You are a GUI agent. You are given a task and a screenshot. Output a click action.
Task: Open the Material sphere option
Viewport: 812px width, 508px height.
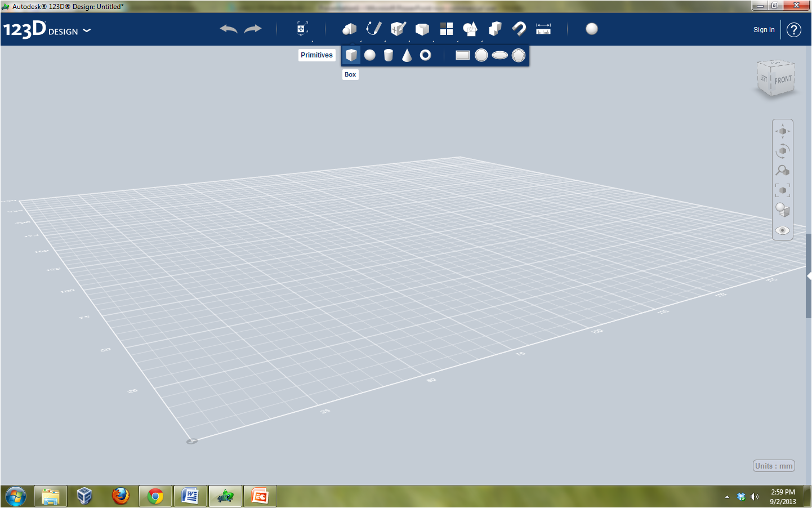click(x=592, y=29)
